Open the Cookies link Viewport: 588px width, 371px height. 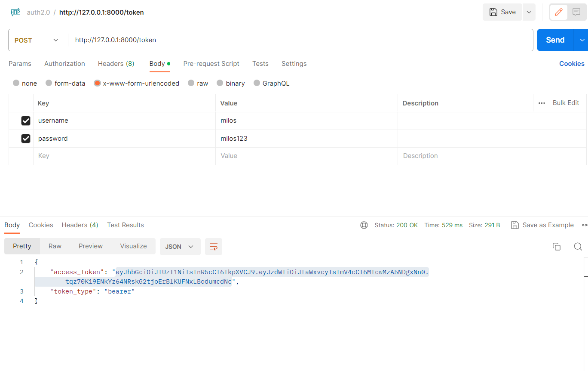572,64
